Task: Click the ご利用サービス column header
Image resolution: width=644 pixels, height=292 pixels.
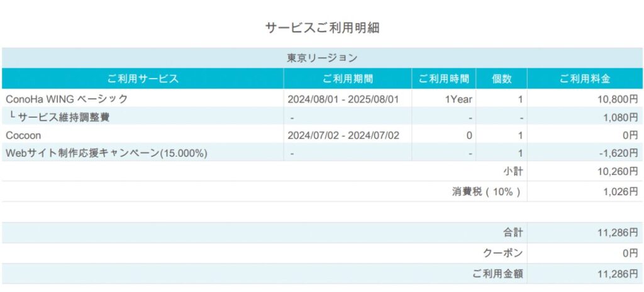Action: (x=143, y=79)
